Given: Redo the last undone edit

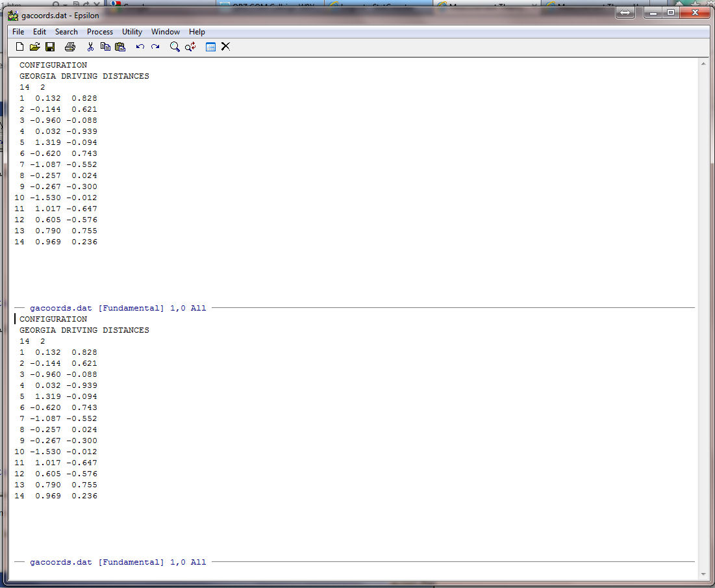Looking at the screenshot, I should pos(155,47).
